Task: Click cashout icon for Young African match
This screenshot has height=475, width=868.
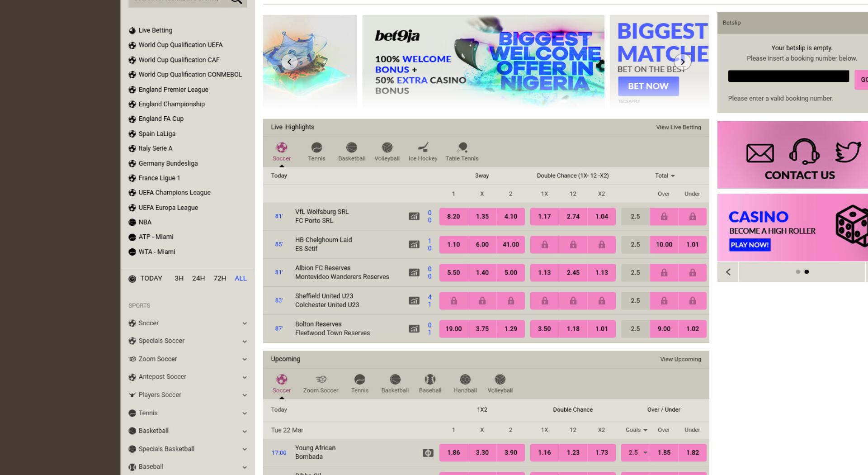Action: click(x=428, y=452)
